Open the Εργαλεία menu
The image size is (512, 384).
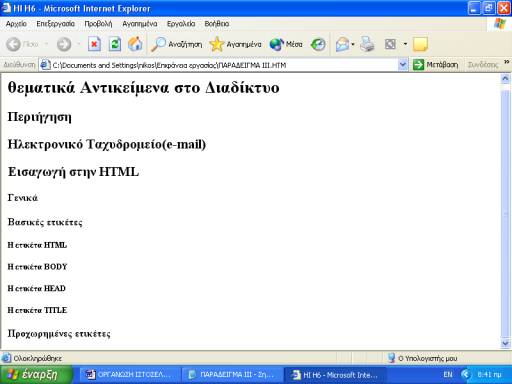click(181, 24)
